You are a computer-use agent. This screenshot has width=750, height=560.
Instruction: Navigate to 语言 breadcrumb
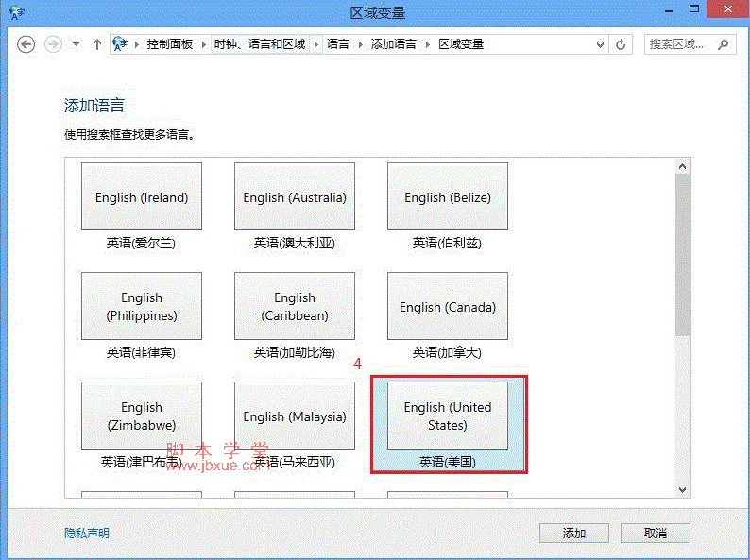pyautogui.click(x=338, y=44)
